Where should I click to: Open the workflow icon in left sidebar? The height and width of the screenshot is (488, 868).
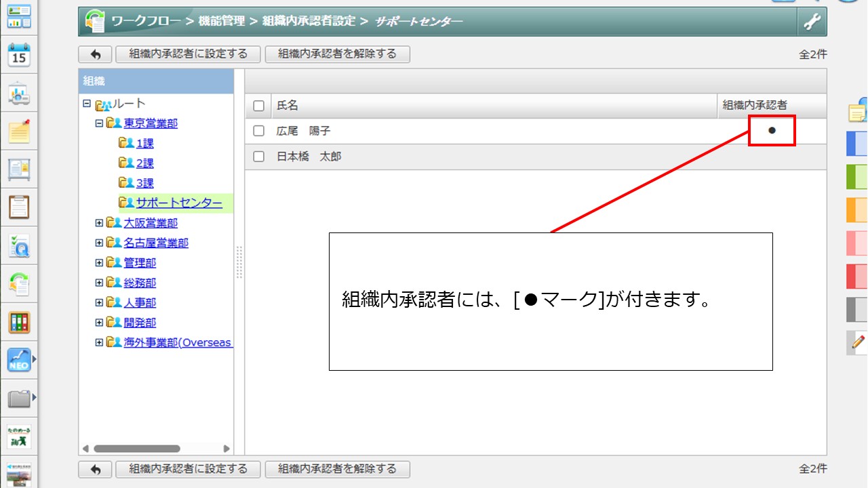(x=19, y=283)
